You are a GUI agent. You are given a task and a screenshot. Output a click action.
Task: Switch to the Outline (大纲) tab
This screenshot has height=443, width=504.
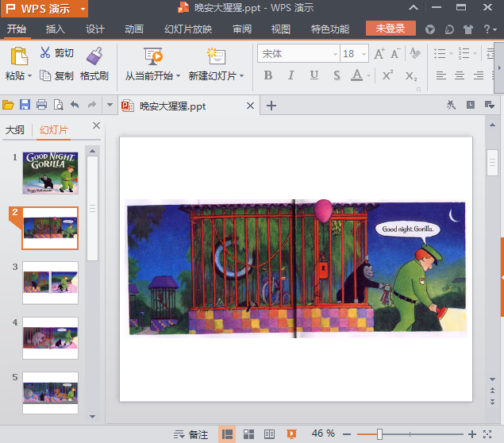15,129
